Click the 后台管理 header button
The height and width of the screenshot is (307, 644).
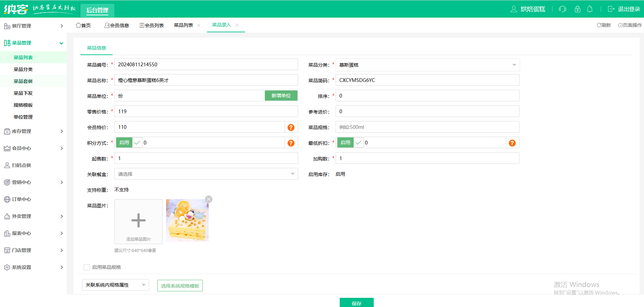pos(97,10)
